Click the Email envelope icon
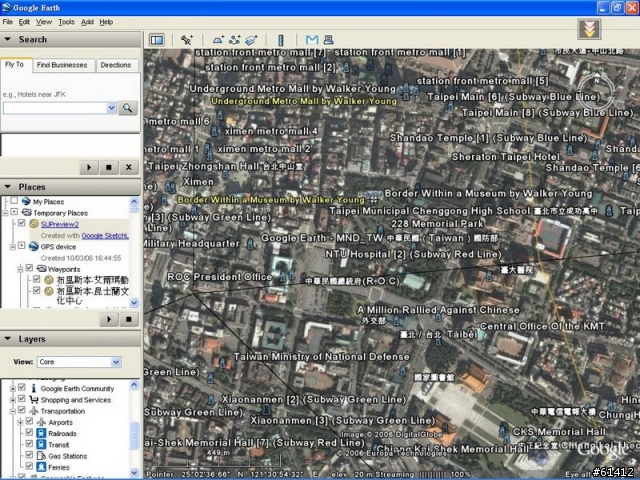Image resolution: width=640 pixels, height=480 pixels. click(x=311, y=40)
